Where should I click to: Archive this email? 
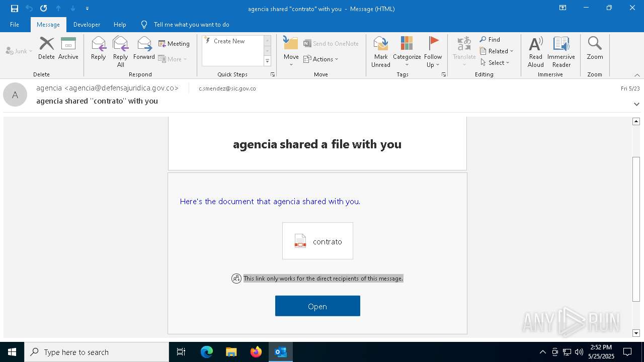point(68,48)
